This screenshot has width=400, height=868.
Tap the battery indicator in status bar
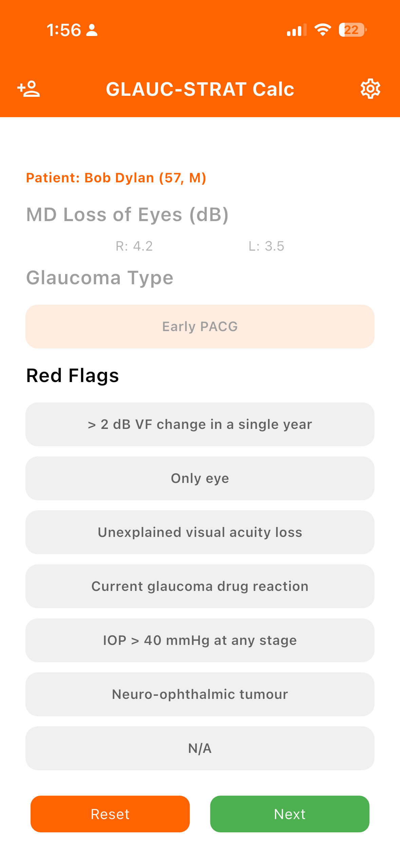coord(353,30)
